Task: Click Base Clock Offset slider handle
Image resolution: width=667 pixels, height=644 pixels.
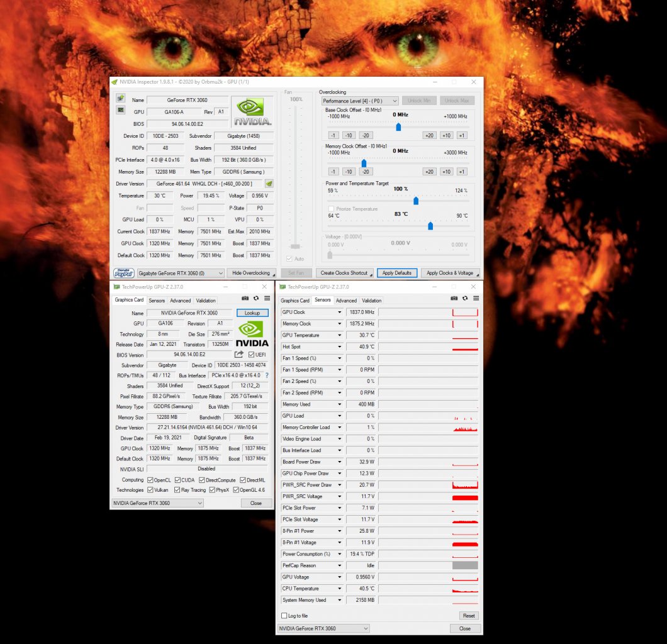Action: tap(398, 126)
